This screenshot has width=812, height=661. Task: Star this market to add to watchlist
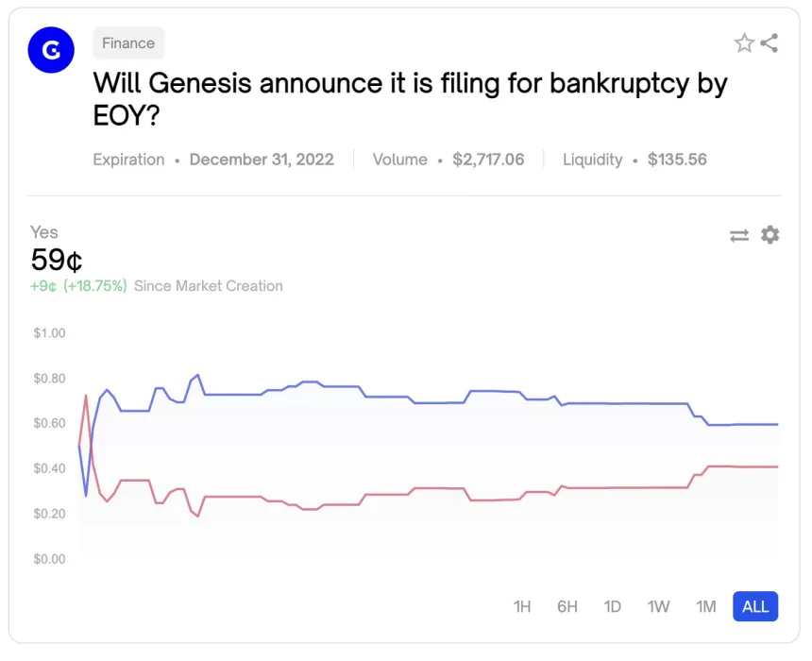click(x=743, y=42)
